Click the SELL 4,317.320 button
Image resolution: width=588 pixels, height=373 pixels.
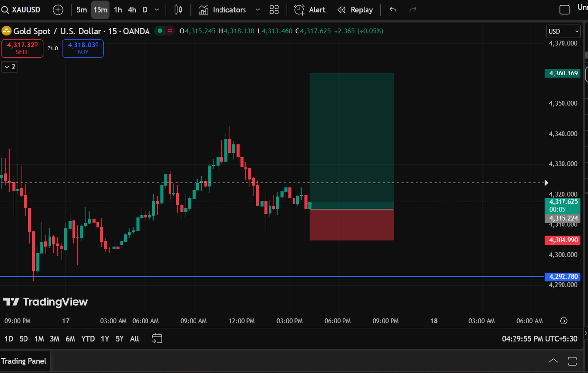point(22,48)
